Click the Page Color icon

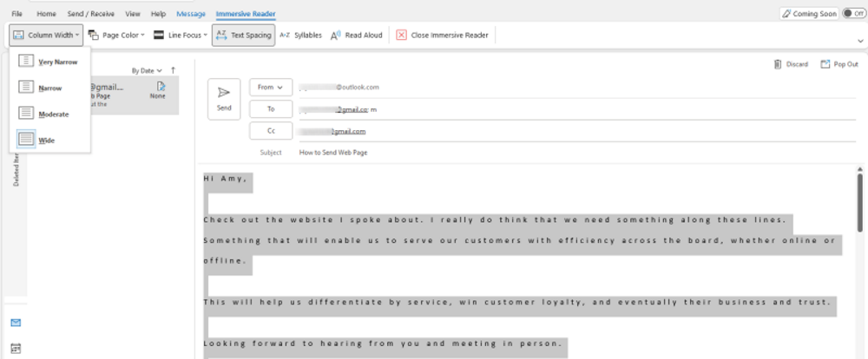pyautogui.click(x=94, y=35)
